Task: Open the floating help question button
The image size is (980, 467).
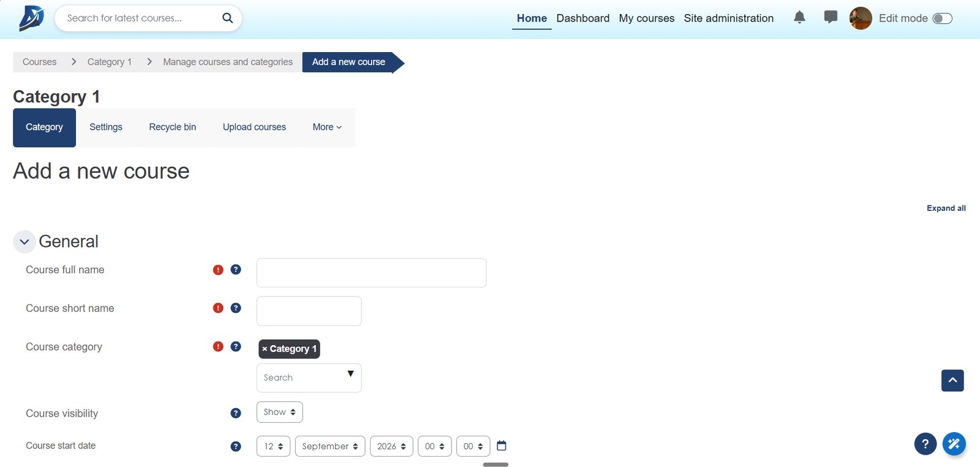Action: click(925, 444)
